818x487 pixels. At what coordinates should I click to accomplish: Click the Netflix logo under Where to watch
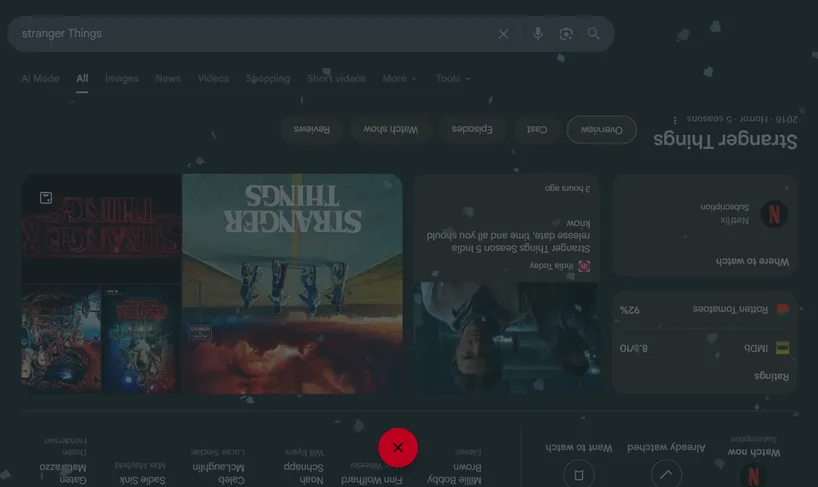pyautogui.click(x=773, y=214)
